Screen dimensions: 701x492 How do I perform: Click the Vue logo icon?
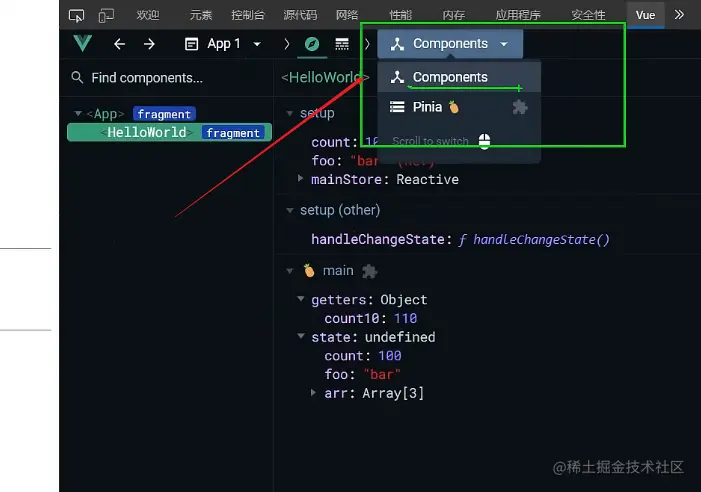point(83,43)
